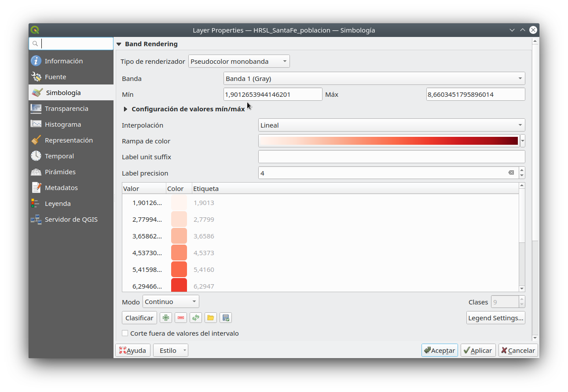Open the Banda dropdown

[x=374, y=79]
